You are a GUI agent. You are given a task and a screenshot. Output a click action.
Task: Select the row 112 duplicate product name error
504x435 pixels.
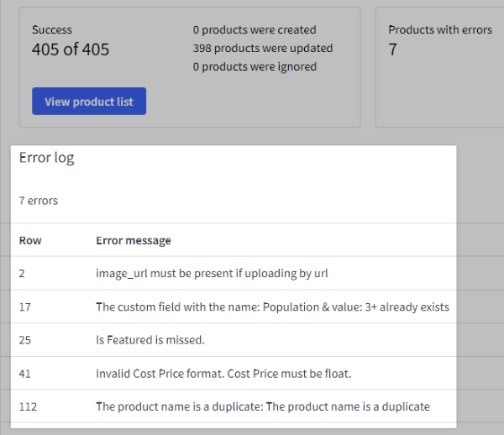pos(234,406)
